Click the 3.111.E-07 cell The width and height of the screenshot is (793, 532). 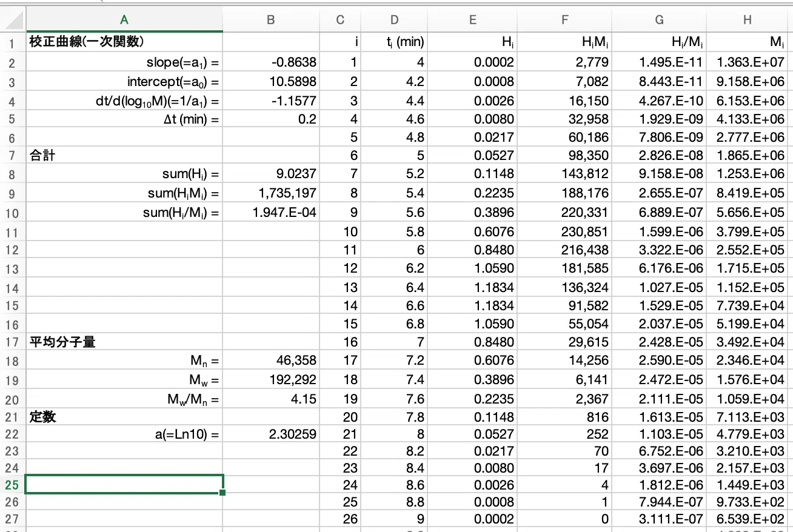tap(659, 519)
